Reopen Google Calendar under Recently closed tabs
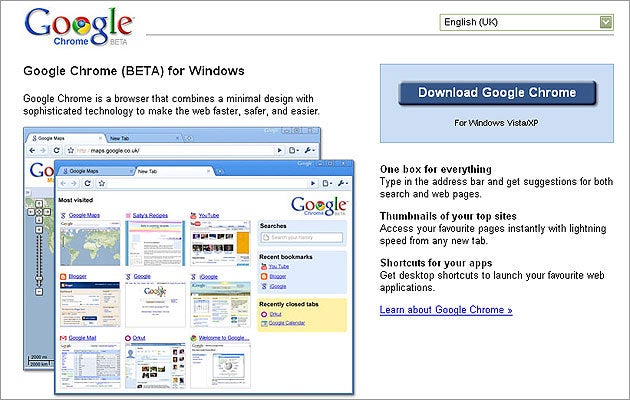 pos(287,323)
